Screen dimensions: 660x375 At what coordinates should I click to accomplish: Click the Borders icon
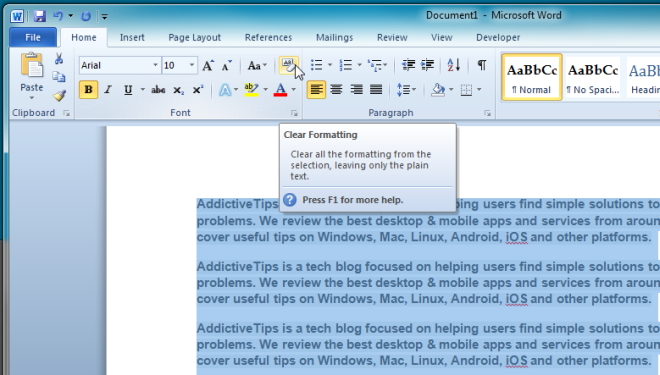pyautogui.click(x=466, y=90)
